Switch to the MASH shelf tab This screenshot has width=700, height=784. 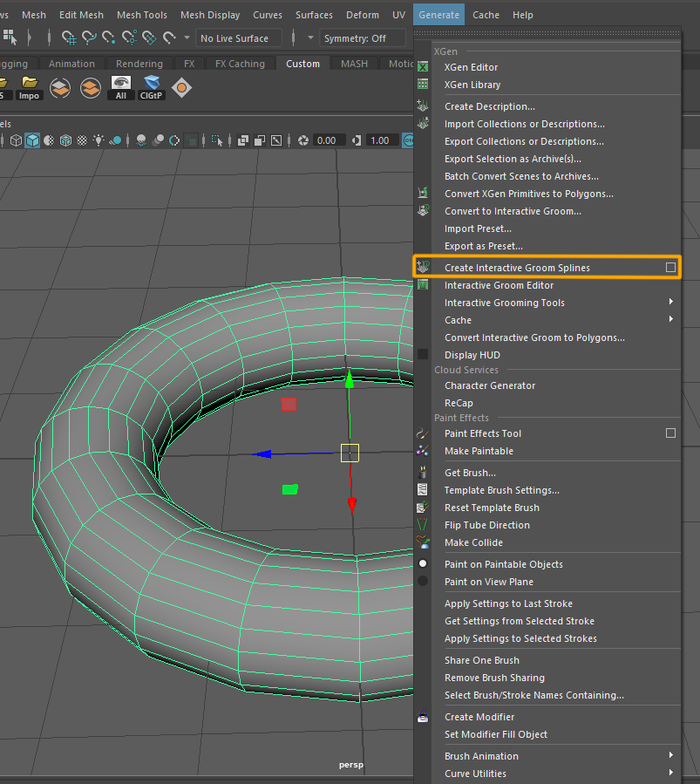point(354,64)
